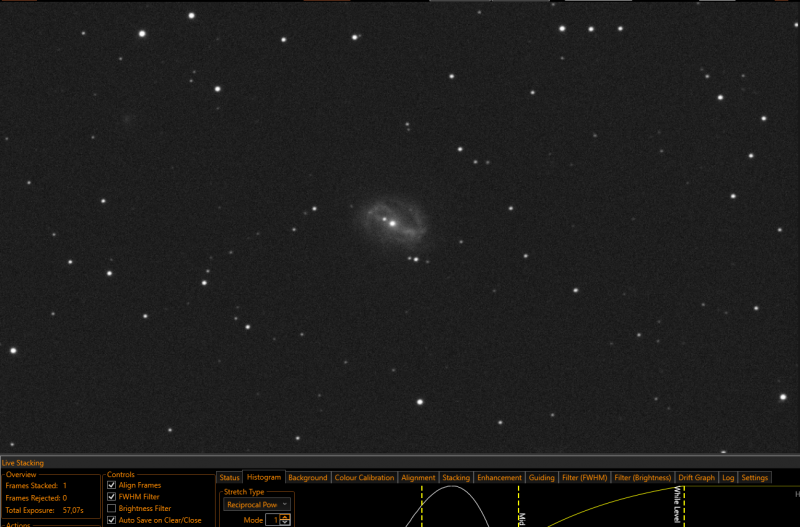Switch to the Status tab
Image resolution: width=800 pixels, height=527 pixels.
[x=229, y=478]
